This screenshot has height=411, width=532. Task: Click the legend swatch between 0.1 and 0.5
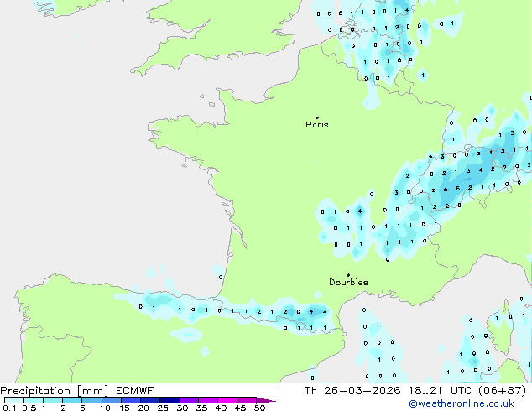tap(14, 400)
